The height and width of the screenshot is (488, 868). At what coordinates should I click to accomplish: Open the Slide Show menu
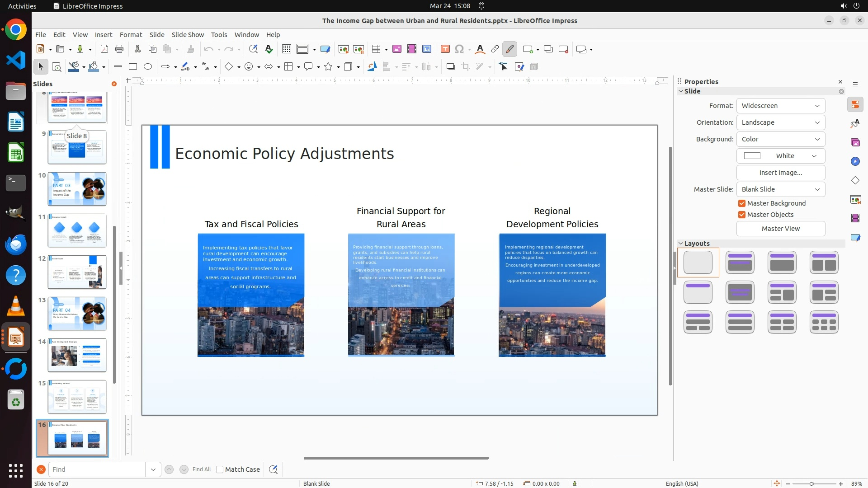coord(188,35)
